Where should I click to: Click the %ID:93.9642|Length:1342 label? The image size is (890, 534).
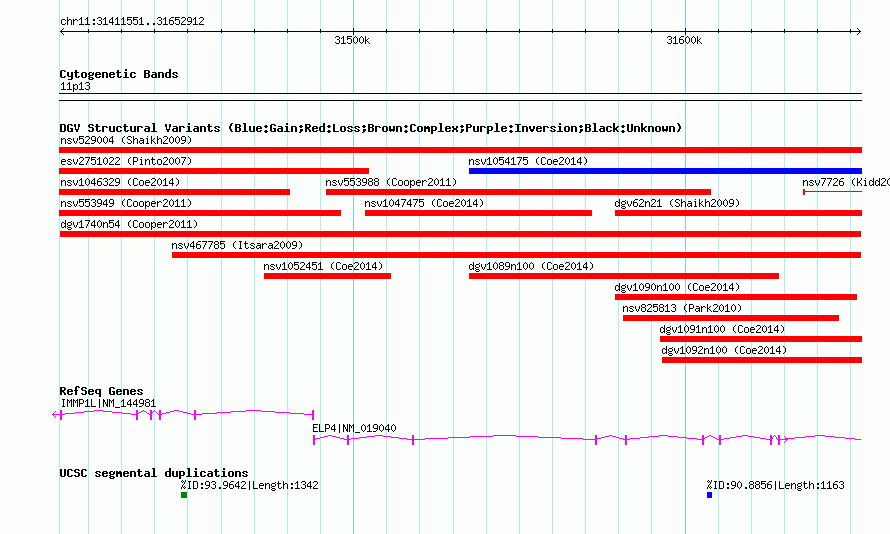[x=250, y=485]
